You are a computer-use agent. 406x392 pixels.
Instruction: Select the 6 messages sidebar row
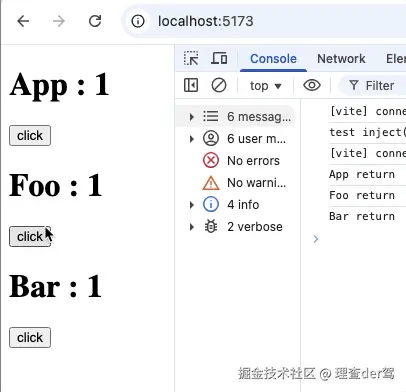tap(235, 117)
